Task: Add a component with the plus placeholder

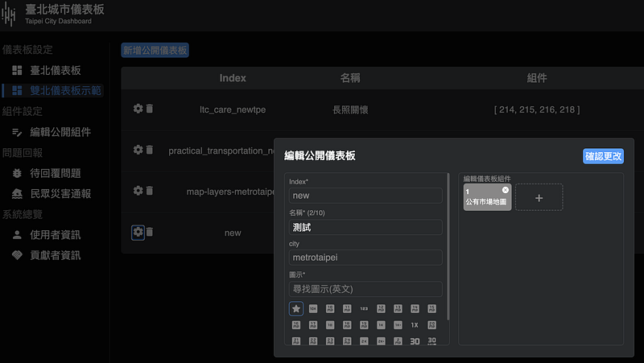Action: [x=539, y=197]
